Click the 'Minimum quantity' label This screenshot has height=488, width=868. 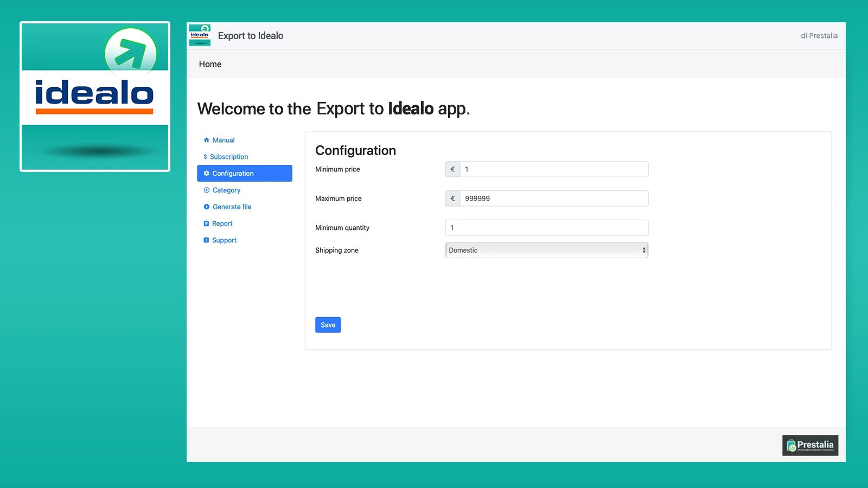[x=342, y=228]
